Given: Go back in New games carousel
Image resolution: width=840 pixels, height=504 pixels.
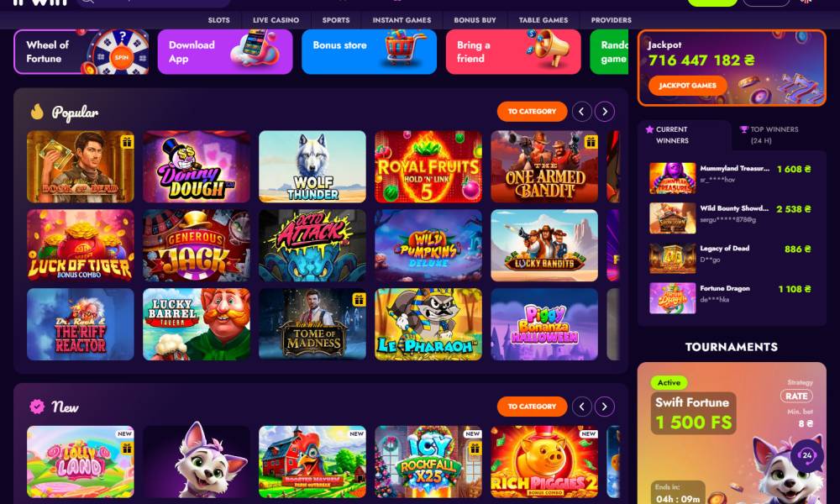Looking at the screenshot, I should pos(582,407).
